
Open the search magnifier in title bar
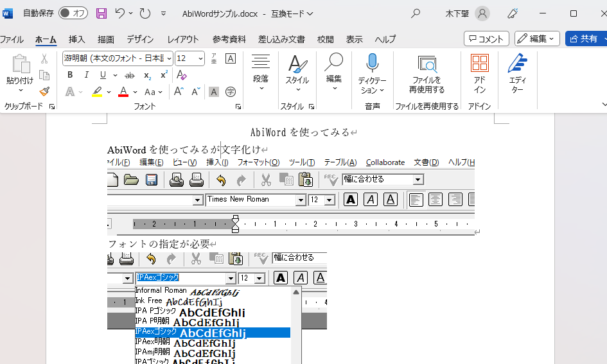click(416, 13)
